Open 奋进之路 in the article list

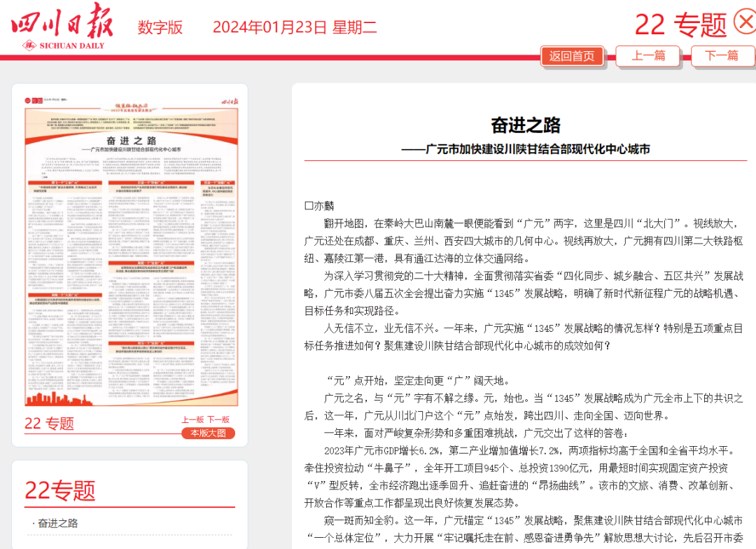[x=58, y=523]
